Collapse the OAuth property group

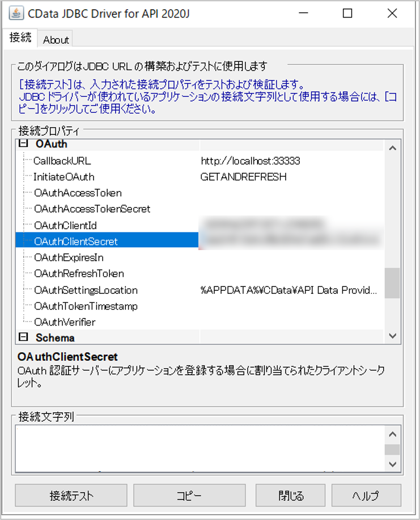(23, 143)
